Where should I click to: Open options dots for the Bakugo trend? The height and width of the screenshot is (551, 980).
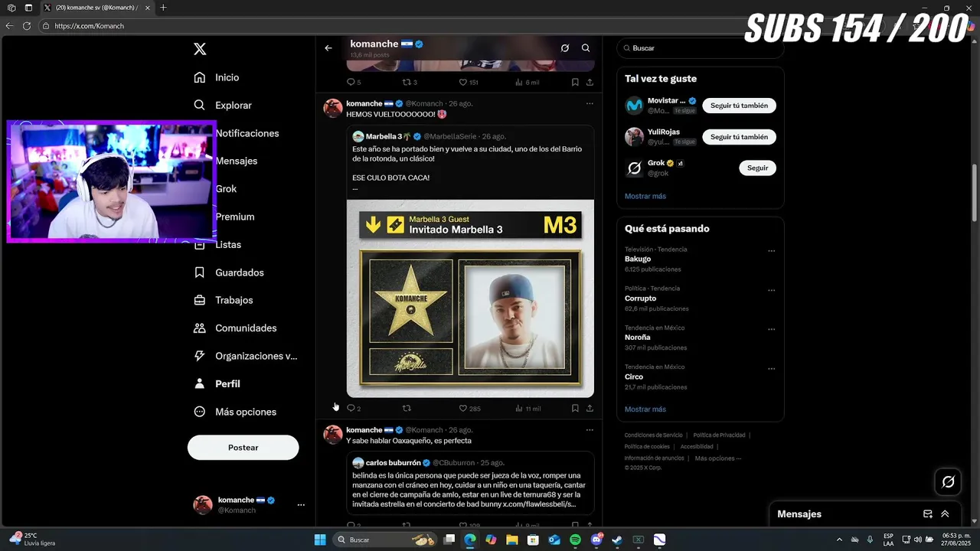point(771,251)
